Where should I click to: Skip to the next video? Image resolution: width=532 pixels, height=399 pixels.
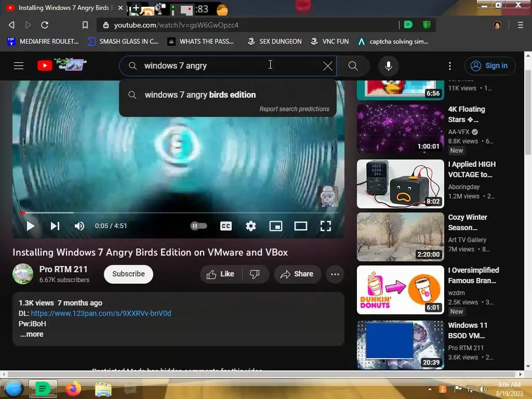coord(55,226)
